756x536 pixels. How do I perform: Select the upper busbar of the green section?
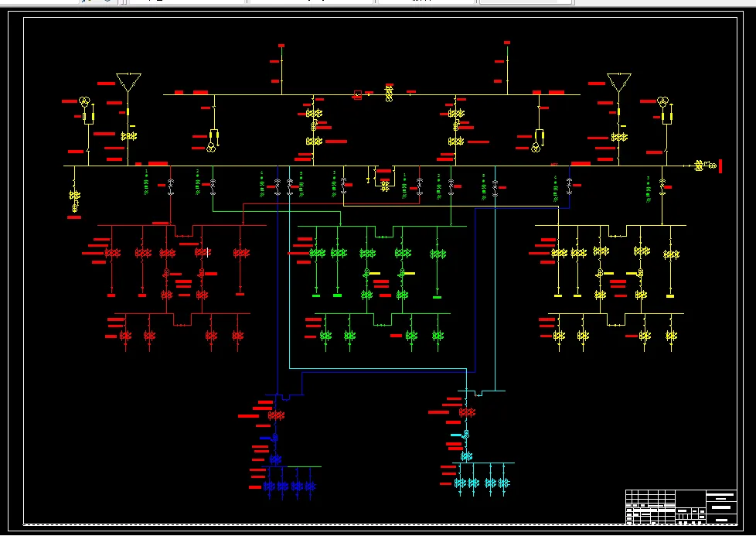[x=382, y=226]
